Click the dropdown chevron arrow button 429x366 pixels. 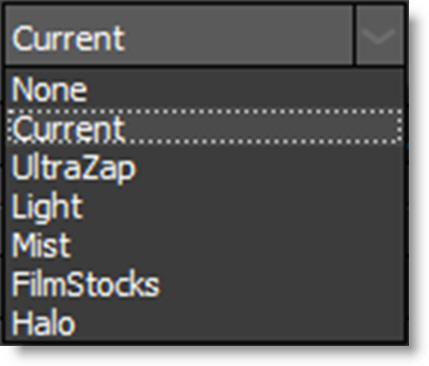pyautogui.click(x=380, y=35)
